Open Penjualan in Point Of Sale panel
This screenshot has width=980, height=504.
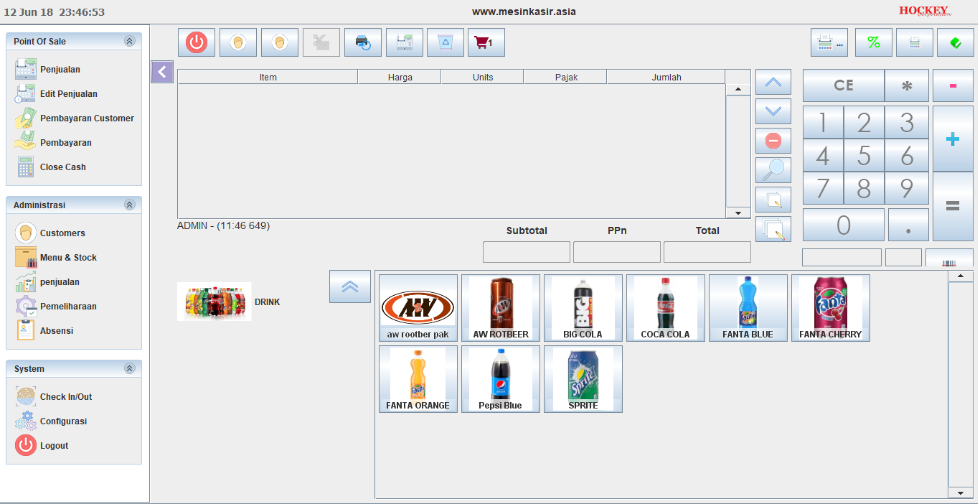pos(47,70)
